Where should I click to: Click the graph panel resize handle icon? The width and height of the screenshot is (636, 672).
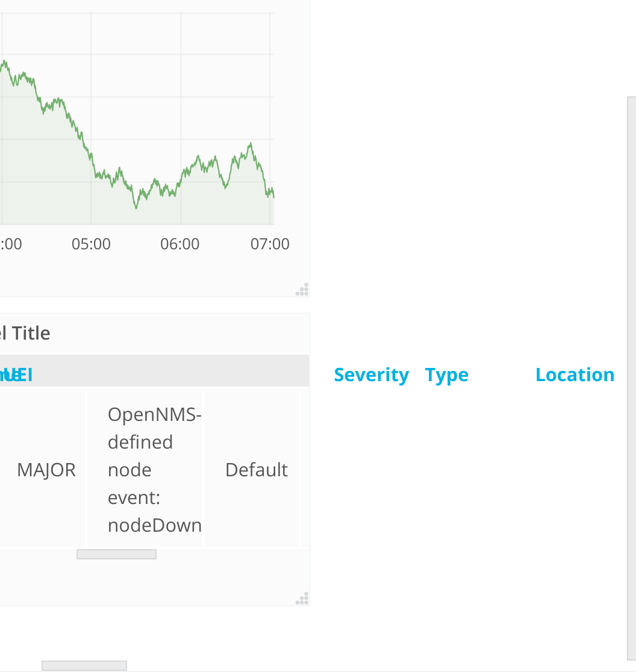[x=302, y=289]
